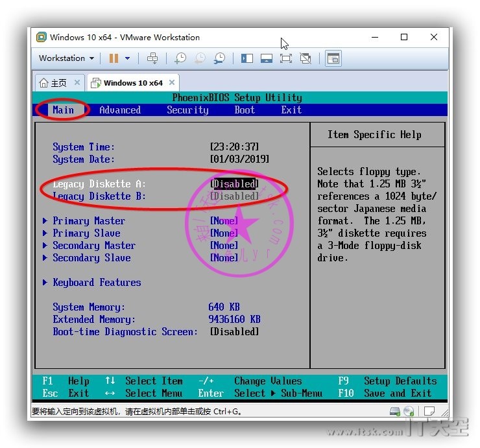Expand the Secondary Master submenu
The height and width of the screenshot is (448, 480).
pyautogui.click(x=94, y=246)
